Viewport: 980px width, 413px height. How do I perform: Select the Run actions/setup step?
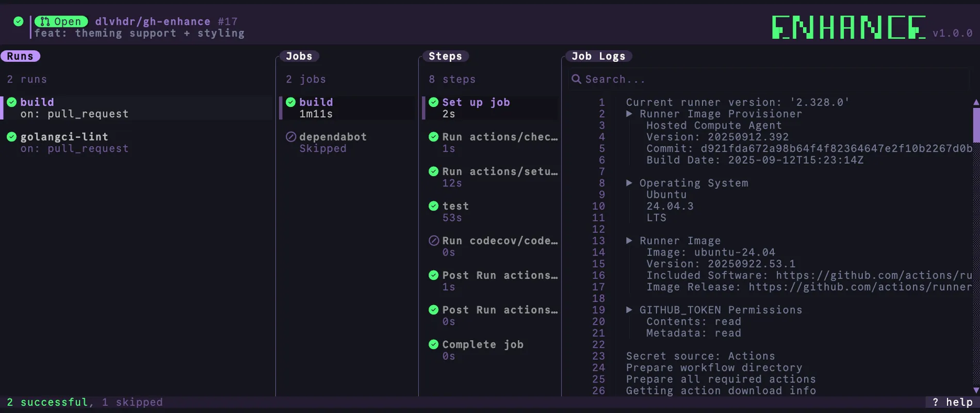click(499, 171)
